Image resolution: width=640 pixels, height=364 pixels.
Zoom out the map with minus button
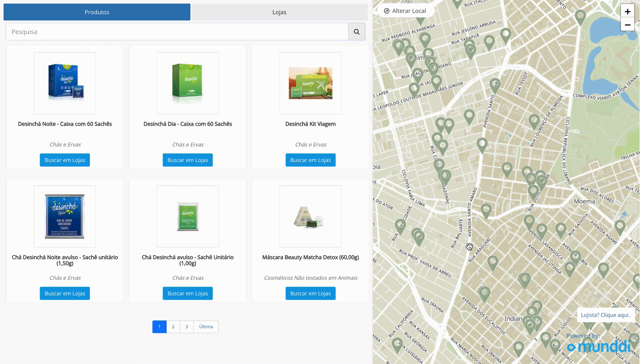pos(627,25)
